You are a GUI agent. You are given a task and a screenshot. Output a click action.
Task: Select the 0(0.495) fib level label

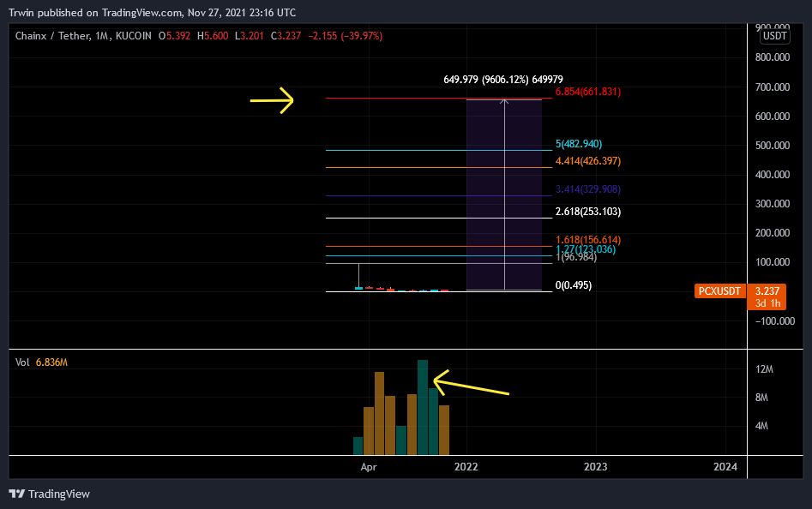pos(574,285)
